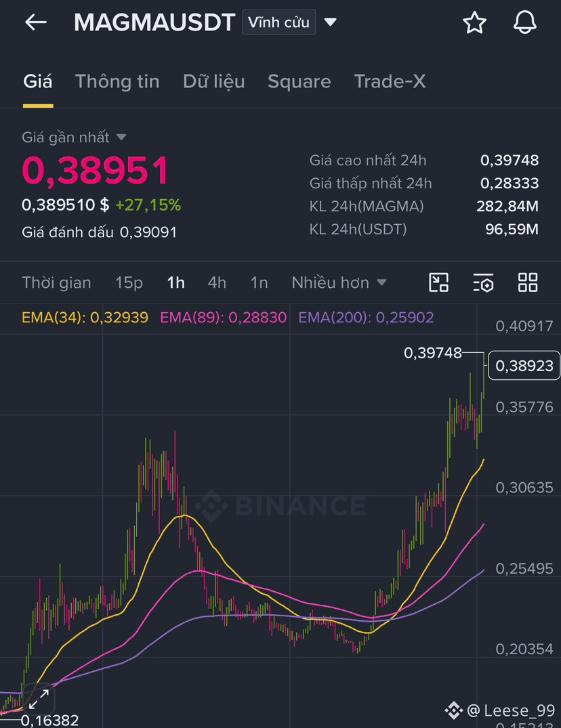
Task: Tap the current price tag 0,38923 on axis
Action: (x=524, y=366)
